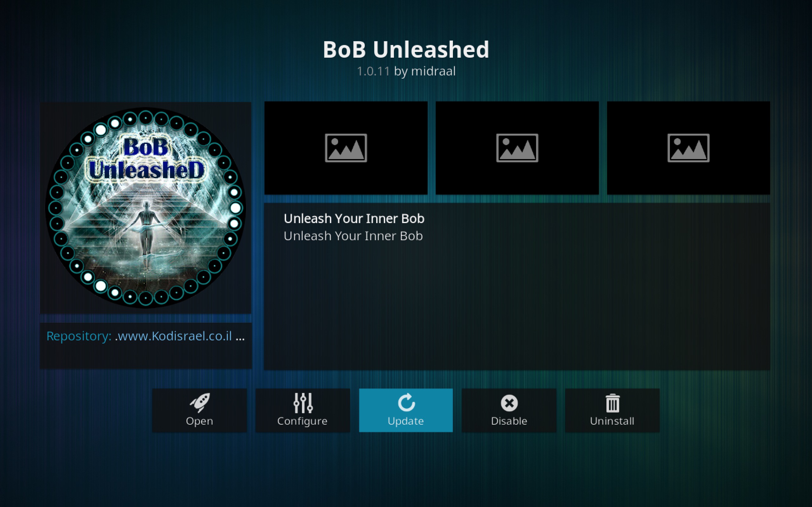The image size is (812, 507).
Task: Click the BoB Unleashed circular logo artwork
Action: click(x=146, y=208)
